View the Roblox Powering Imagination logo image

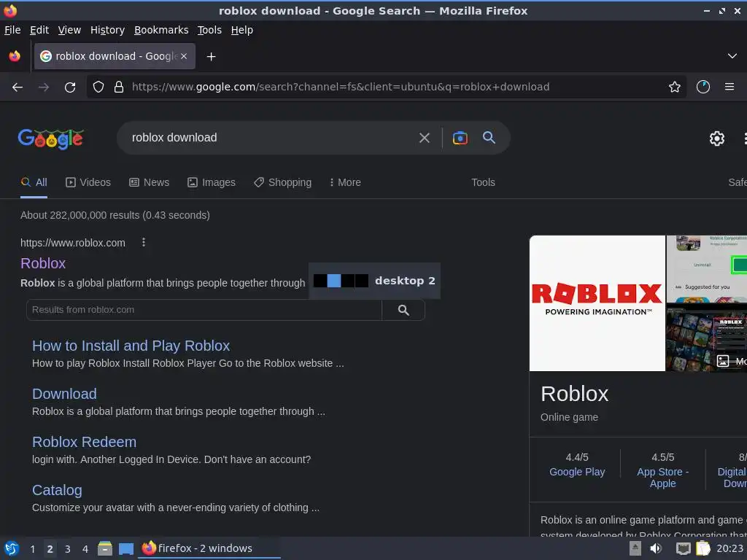(x=597, y=303)
